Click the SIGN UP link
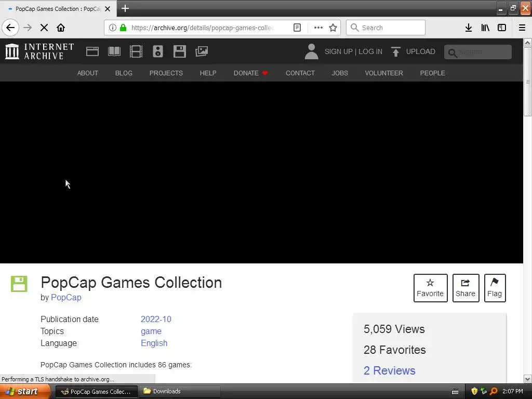Screen dimensions: 532x399 pyautogui.click(x=339, y=51)
